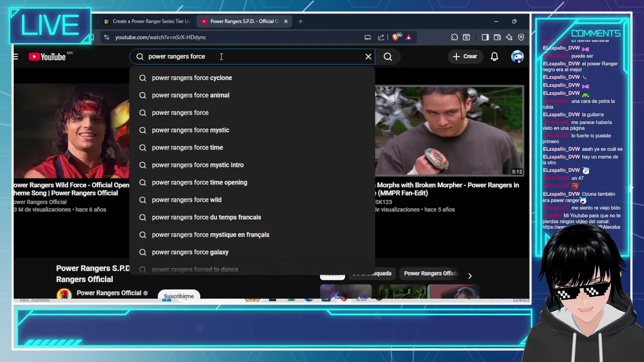The height and width of the screenshot is (362, 644).
Task: Select the plain power rangers force suggestion
Action: (x=252, y=113)
